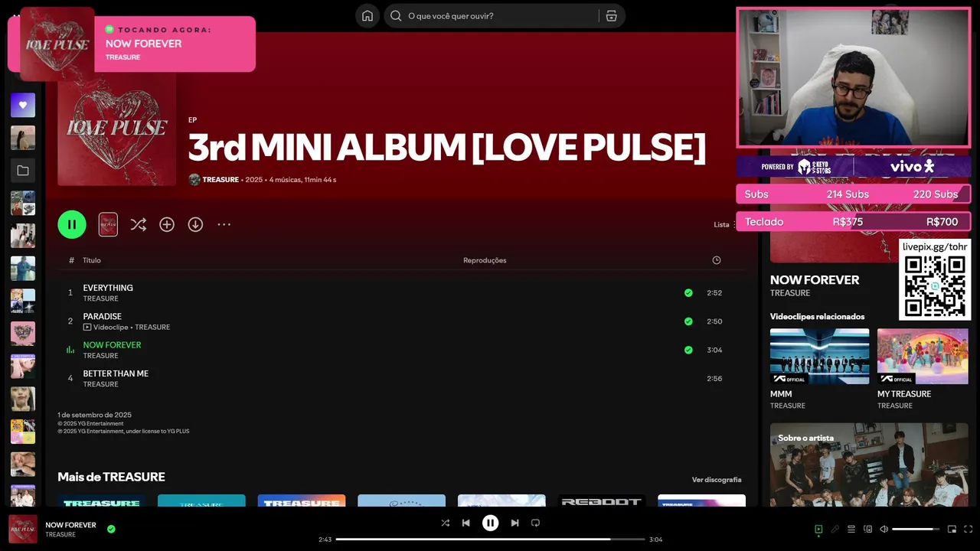Open the large LOVE PULSE album cover
The height and width of the screenshot is (551, 980).
click(x=116, y=129)
